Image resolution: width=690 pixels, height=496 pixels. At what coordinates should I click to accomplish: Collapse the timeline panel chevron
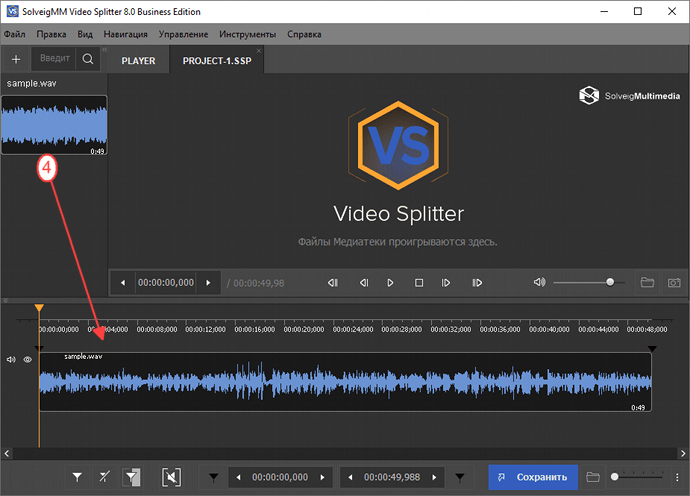click(x=5, y=301)
